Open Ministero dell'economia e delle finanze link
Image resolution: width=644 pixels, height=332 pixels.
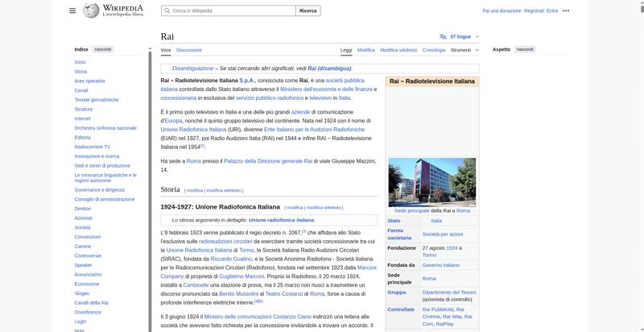[326, 89]
